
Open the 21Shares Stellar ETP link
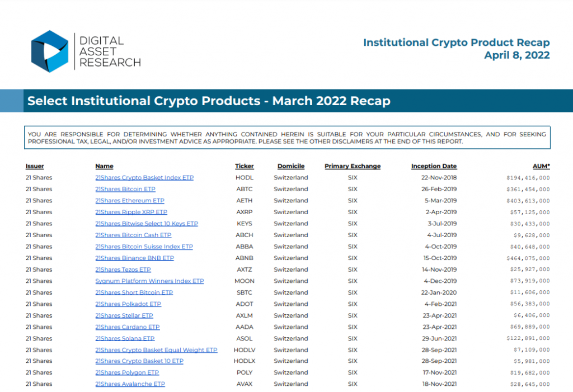(124, 315)
